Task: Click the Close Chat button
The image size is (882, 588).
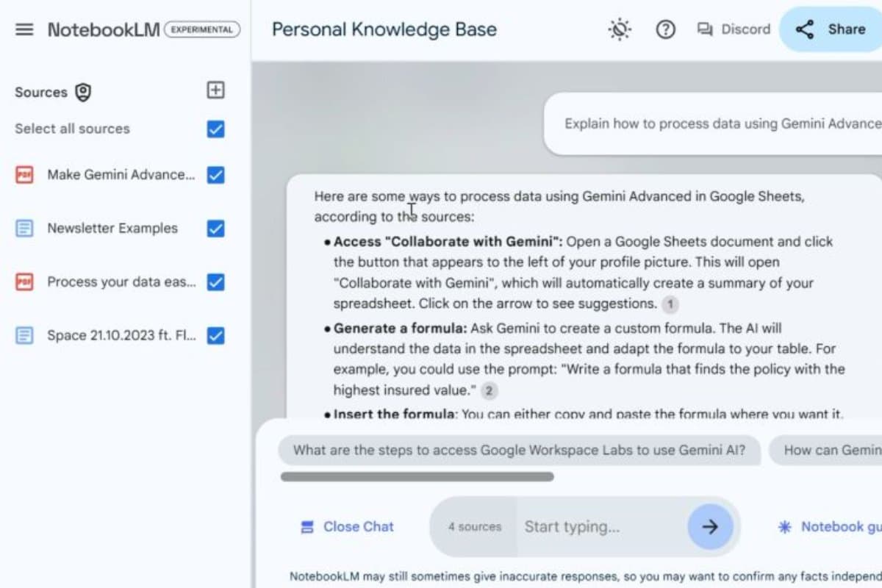Action: (348, 526)
